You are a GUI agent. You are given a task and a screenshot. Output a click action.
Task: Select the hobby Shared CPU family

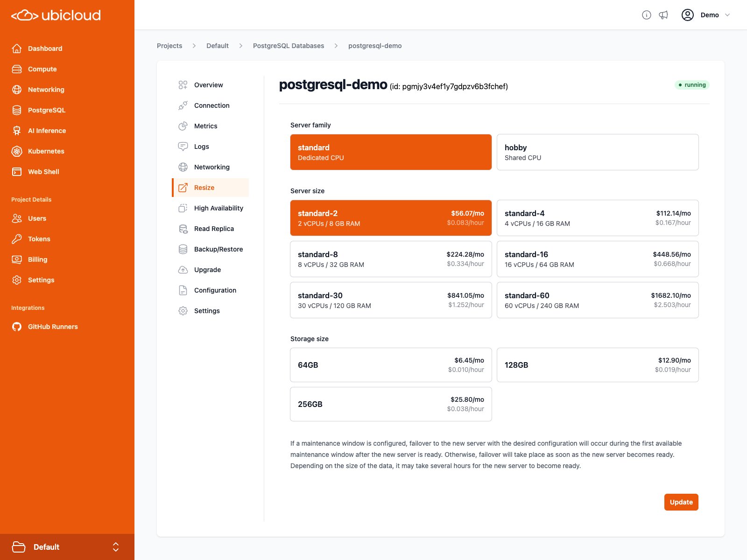[598, 152]
